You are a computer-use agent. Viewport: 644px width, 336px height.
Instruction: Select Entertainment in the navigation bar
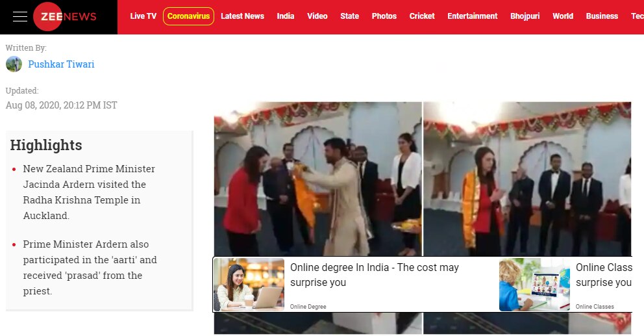click(x=472, y=16)
